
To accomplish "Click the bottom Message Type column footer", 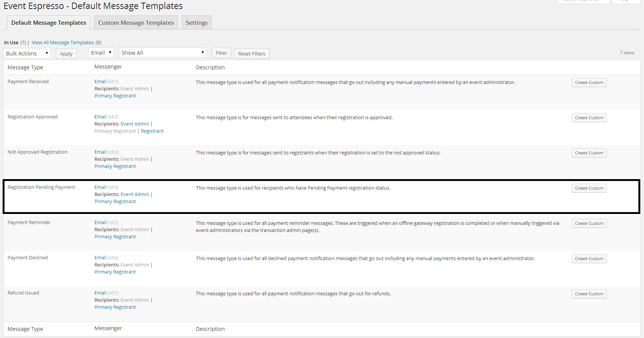I will 25,329.
